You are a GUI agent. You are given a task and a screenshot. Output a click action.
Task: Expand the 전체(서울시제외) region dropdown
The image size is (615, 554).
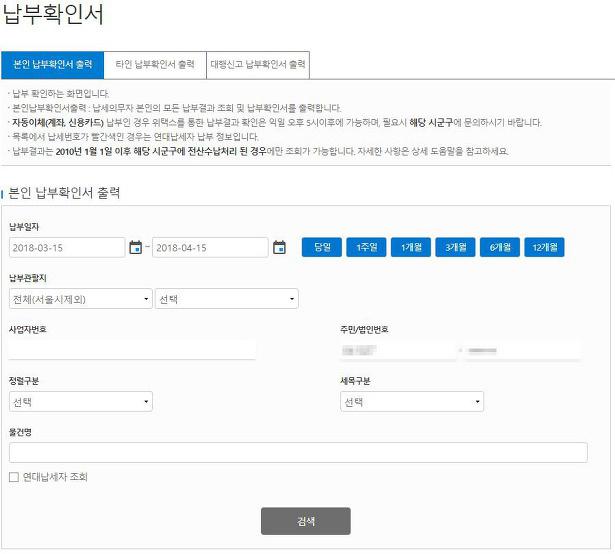point(80,299)
